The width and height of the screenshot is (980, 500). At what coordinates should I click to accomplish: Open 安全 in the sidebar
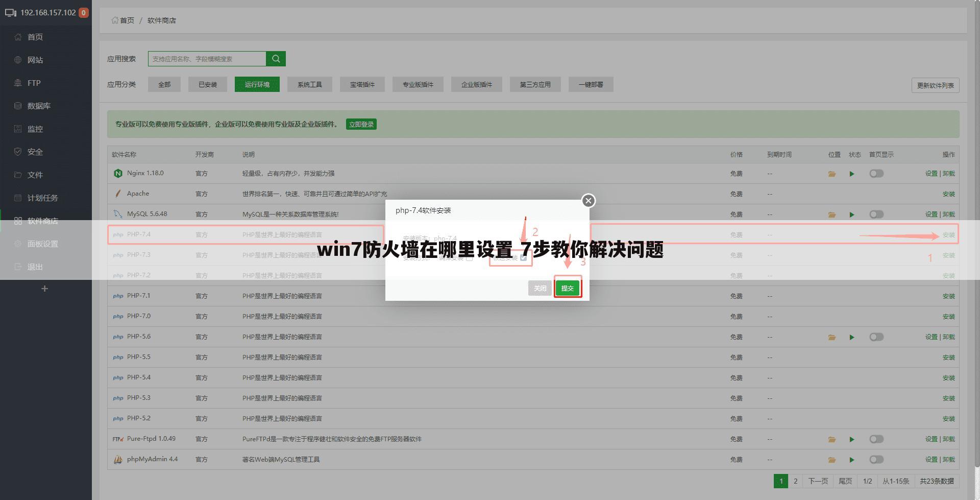tap(35, 152)
